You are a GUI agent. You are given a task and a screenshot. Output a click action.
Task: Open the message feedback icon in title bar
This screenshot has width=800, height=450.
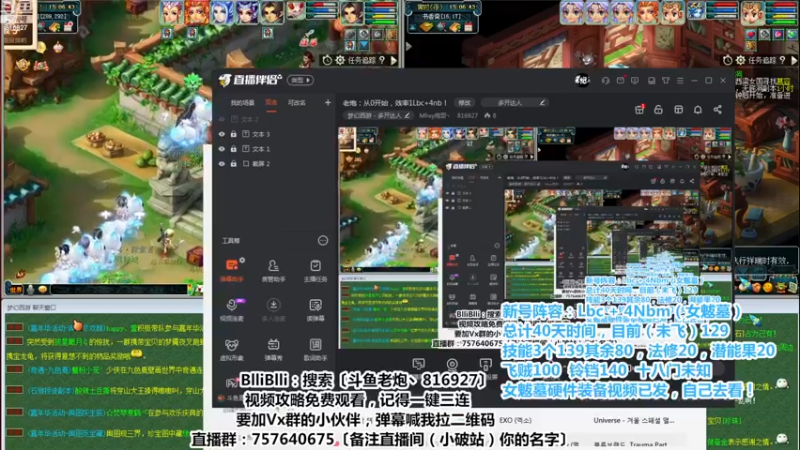click(635, 81)
